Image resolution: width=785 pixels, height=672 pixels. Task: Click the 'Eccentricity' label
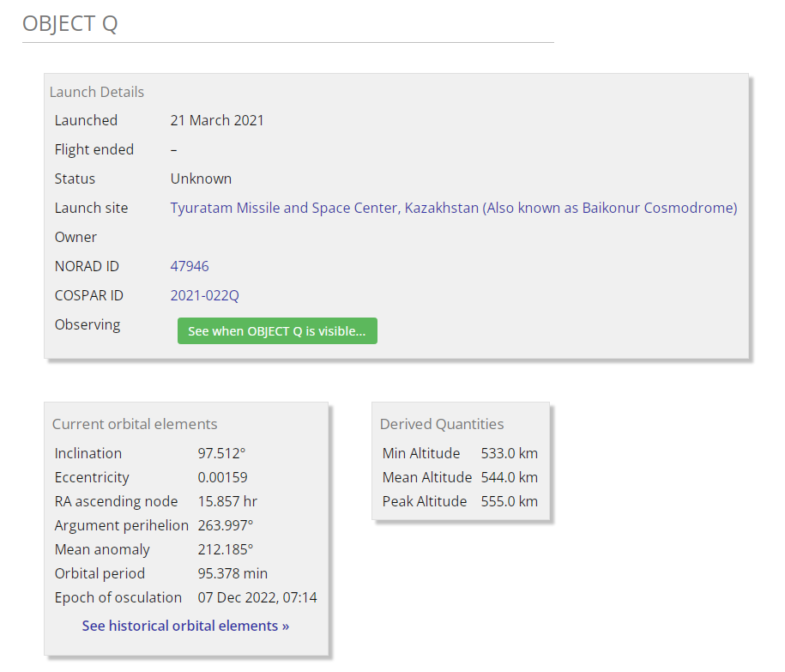click(92, 477)
